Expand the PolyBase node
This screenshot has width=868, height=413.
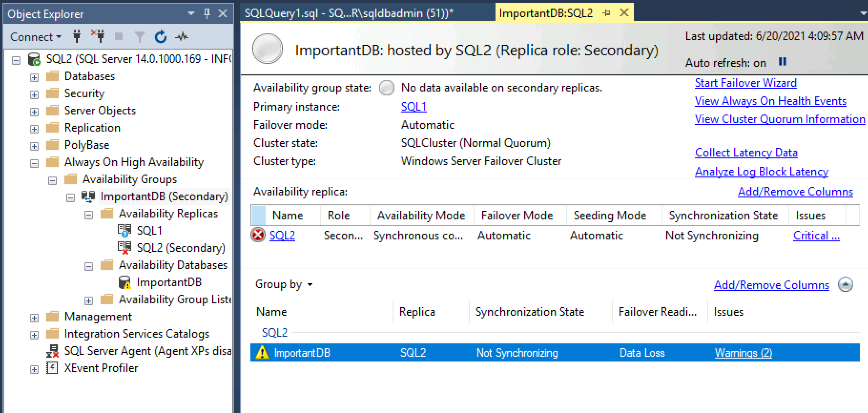click(34, 146)
